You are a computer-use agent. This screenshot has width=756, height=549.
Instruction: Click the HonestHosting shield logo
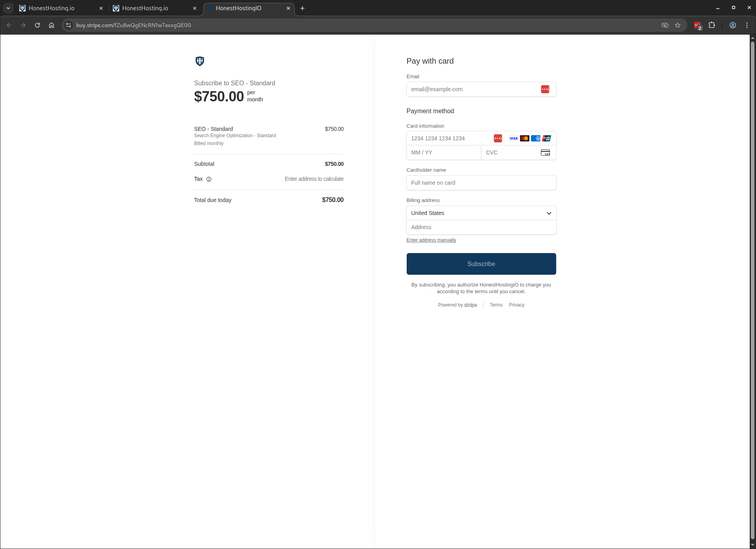pyautogui.click(x=199, y=61)
